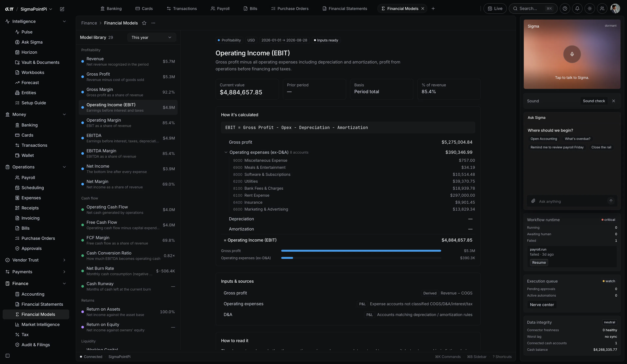Viewport: 627px width, 364px height.
Task: Open Ask Sigma in the sidebar
Action: point(36,42)
